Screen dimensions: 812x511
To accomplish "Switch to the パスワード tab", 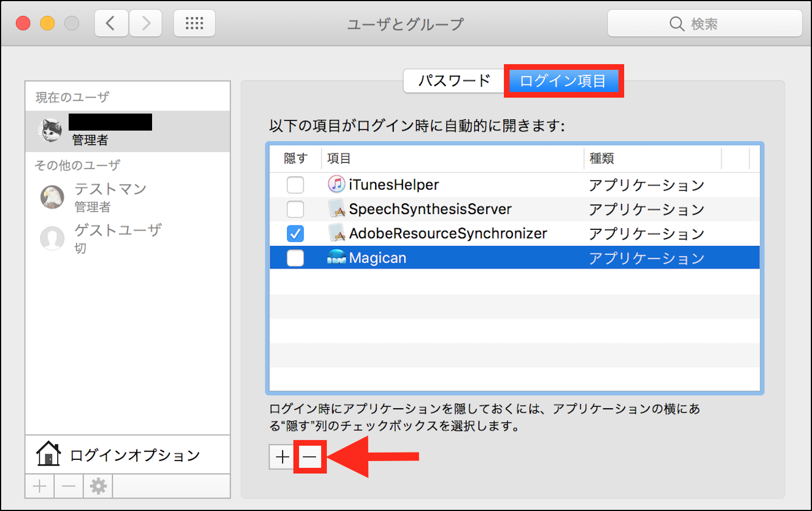I will click(454, 81).
